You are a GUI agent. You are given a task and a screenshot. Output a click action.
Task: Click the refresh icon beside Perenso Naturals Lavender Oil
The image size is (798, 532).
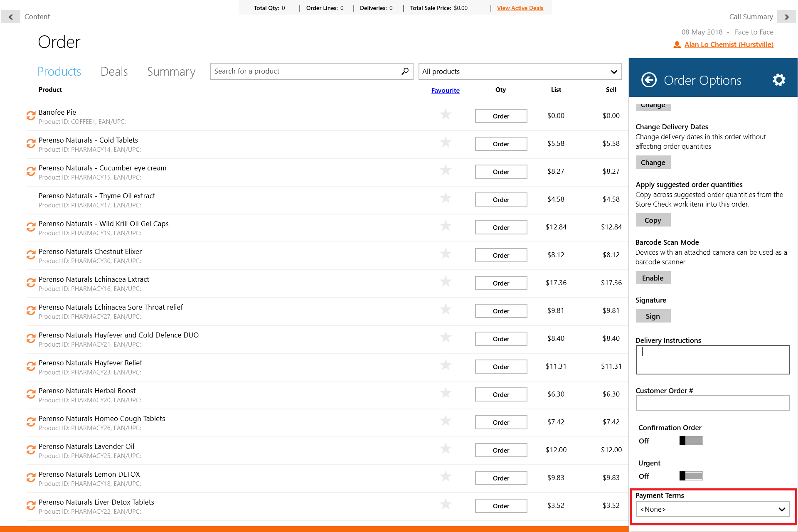pos(31,450)
